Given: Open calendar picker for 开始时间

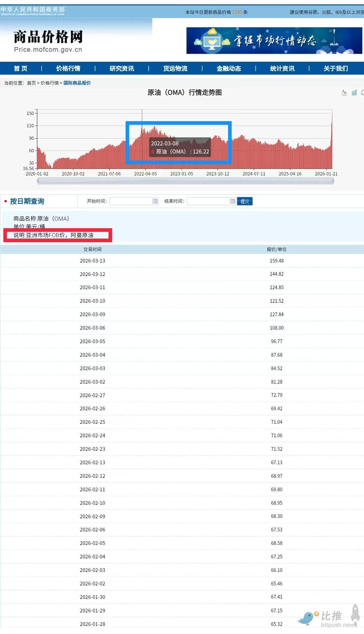Looking at the screenshot, I should point(155,201).
